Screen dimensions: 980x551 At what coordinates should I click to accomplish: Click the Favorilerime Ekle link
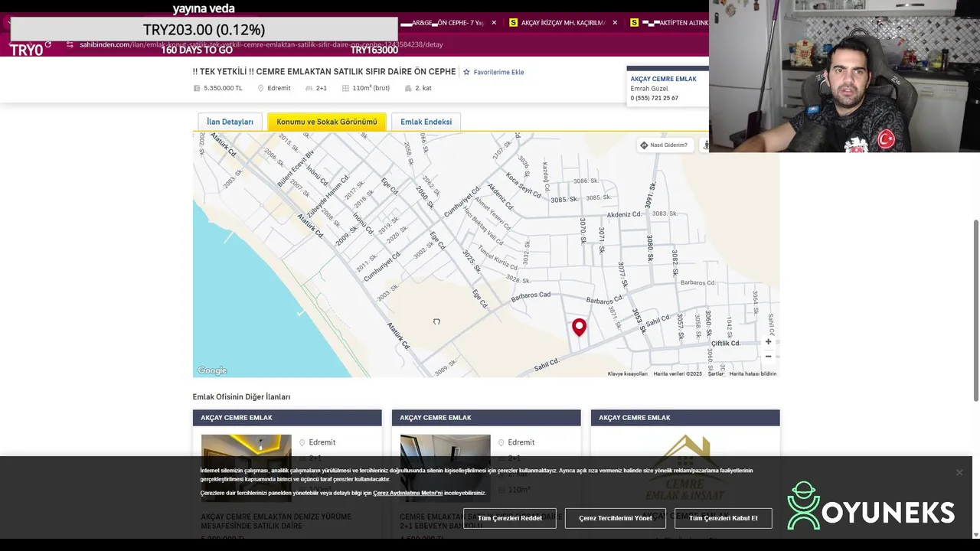click(498, 72)
